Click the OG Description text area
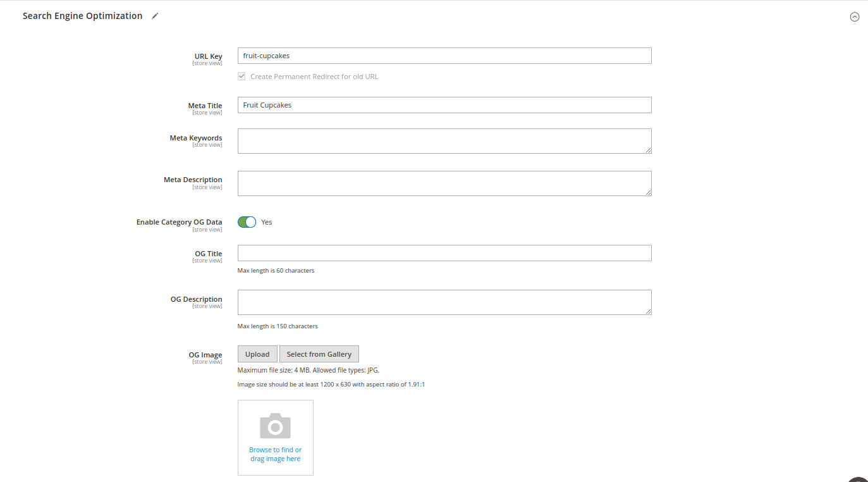Image resolution: width=868 pixels, height=482 pixels. click(x=443, y=302)
